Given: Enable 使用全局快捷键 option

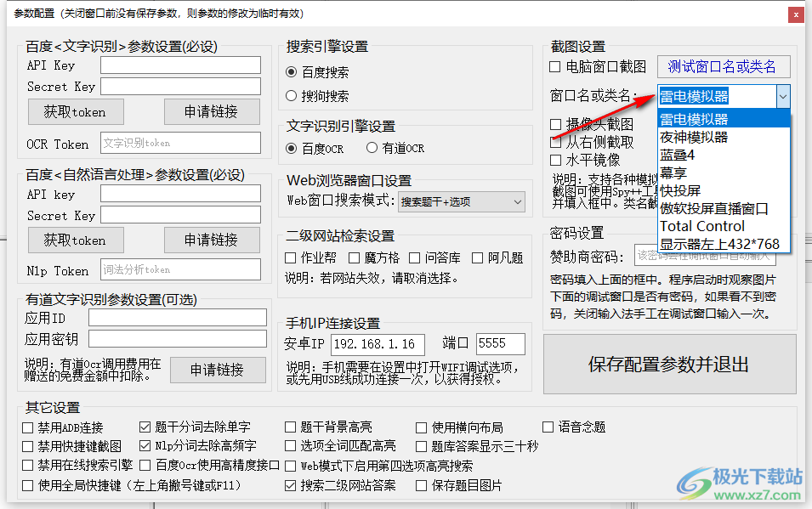Looking at the screenshot, I should click(x=28, y=486).
